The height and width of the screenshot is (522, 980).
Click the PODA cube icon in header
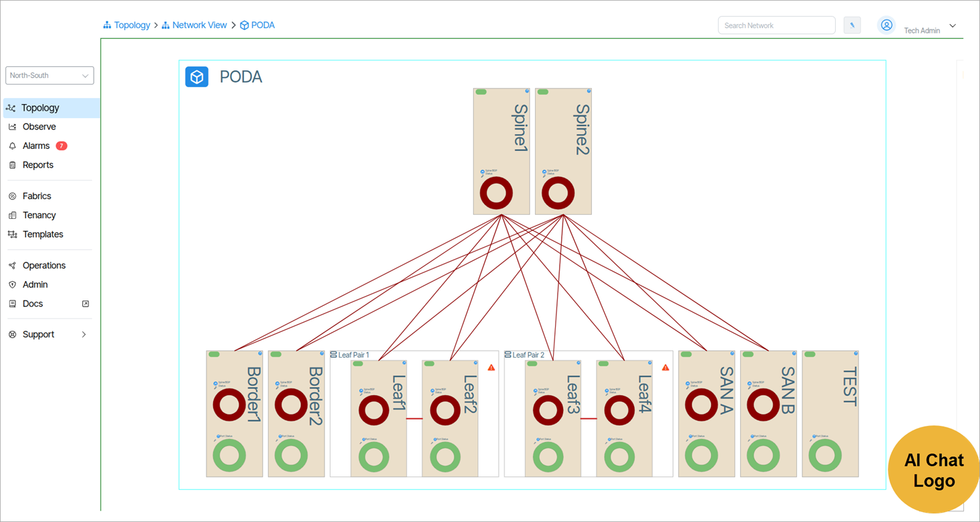pos(196,77)
